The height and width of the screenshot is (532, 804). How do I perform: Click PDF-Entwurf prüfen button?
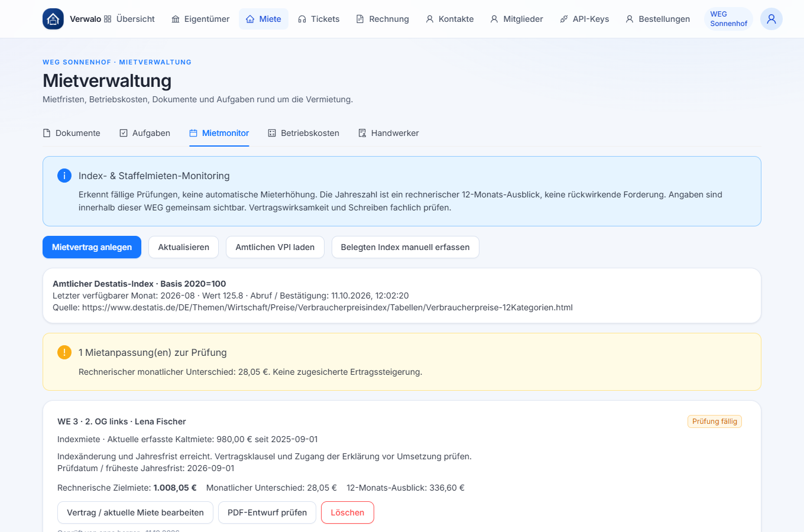pyautogui.click(x=267, y=512)
